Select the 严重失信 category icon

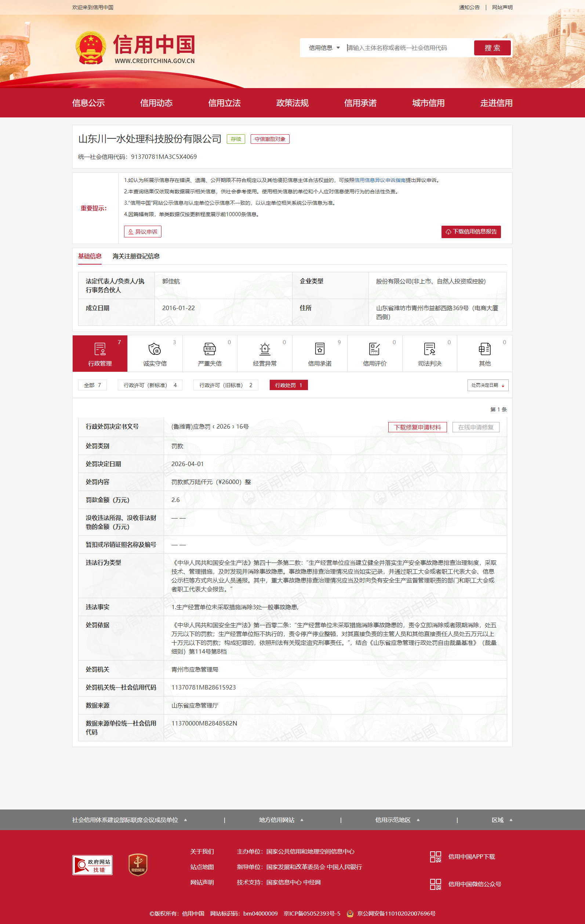point(210,349)
